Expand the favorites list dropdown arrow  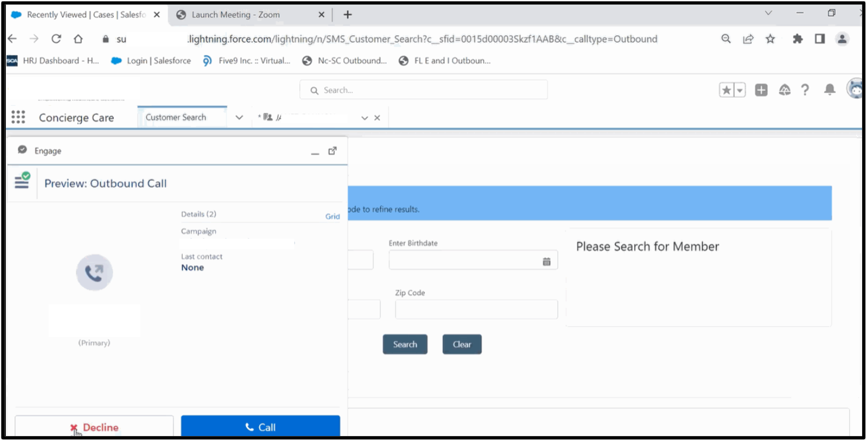(740, 90)
